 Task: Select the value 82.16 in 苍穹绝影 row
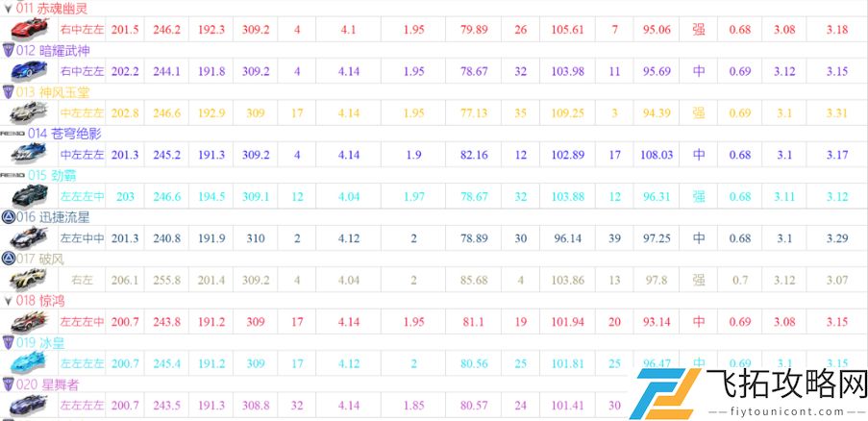474,155
